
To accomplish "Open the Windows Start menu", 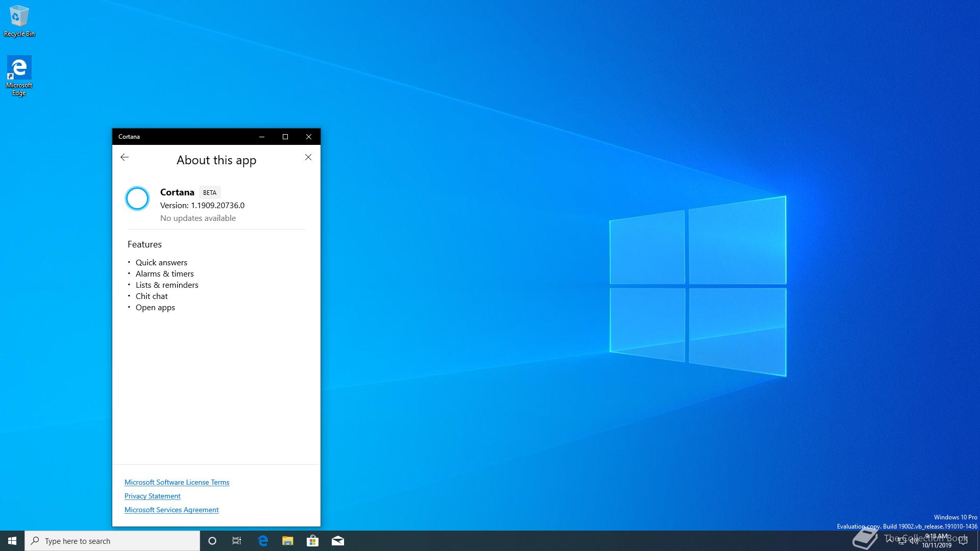I will pos(12,541).
